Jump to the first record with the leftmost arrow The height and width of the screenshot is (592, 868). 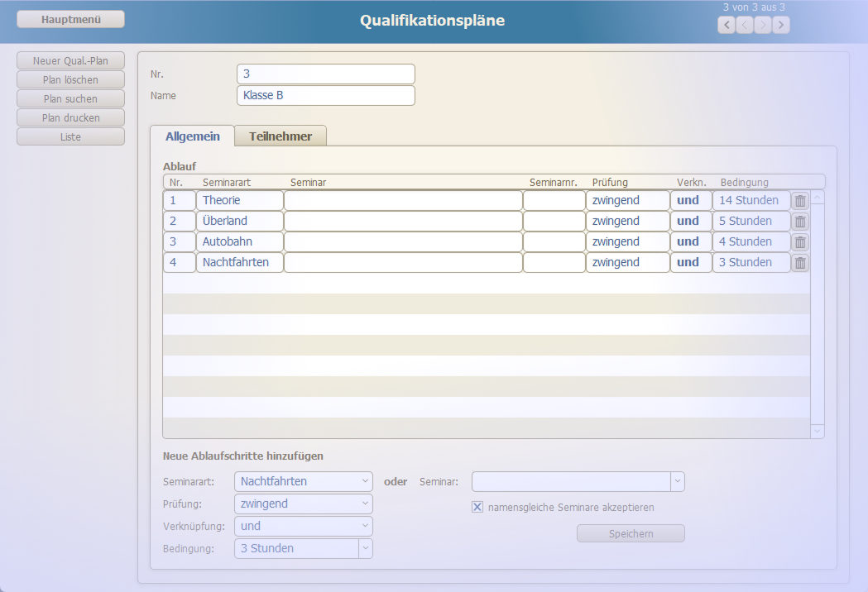coord(726,24)
